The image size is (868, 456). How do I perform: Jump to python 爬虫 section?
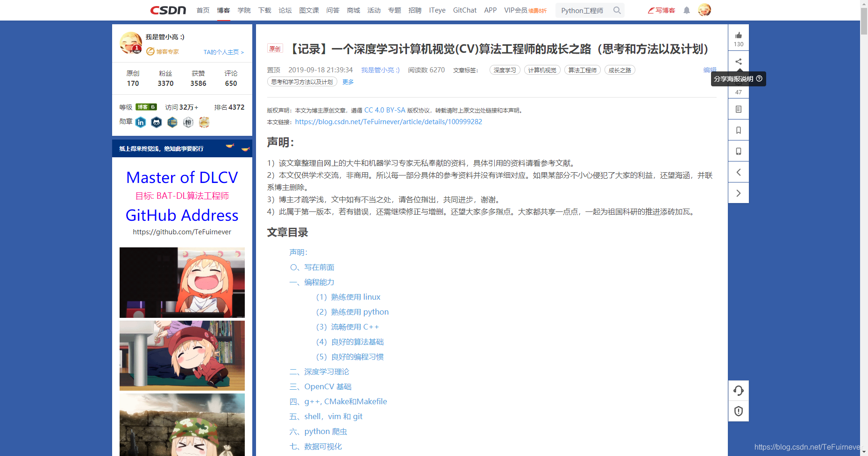coord(318,432)
